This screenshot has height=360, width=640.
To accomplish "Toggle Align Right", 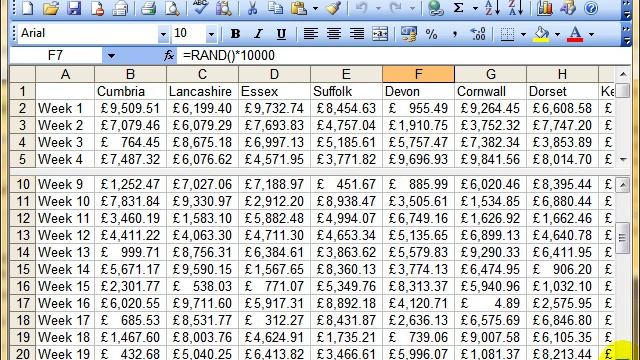I will [357, 34].
